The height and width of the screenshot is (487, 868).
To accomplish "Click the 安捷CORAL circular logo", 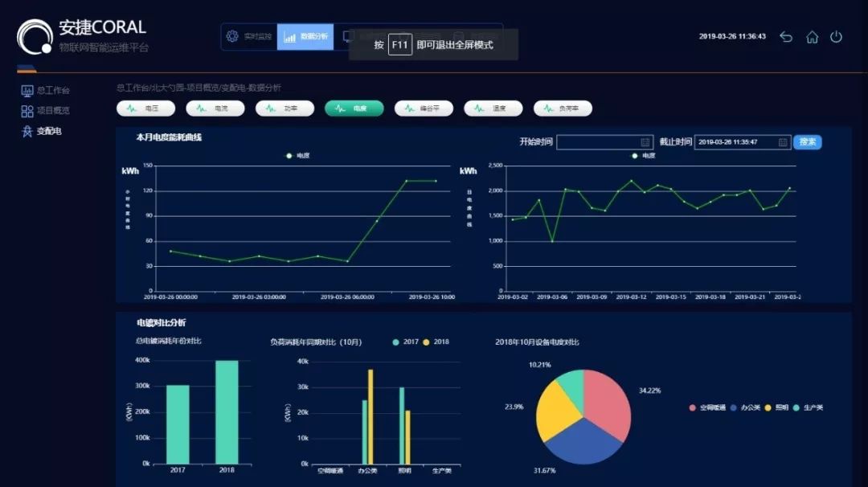I will (35, 37).
